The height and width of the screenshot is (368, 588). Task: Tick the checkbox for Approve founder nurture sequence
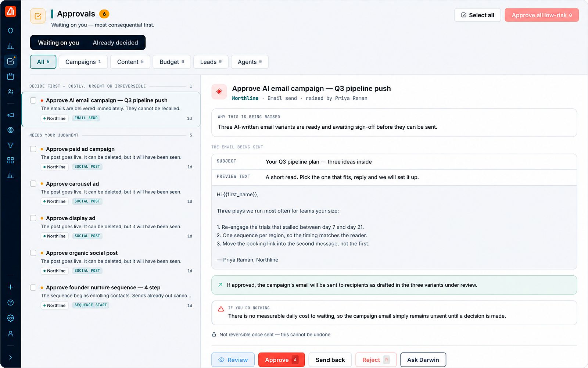tap(33, 287)
